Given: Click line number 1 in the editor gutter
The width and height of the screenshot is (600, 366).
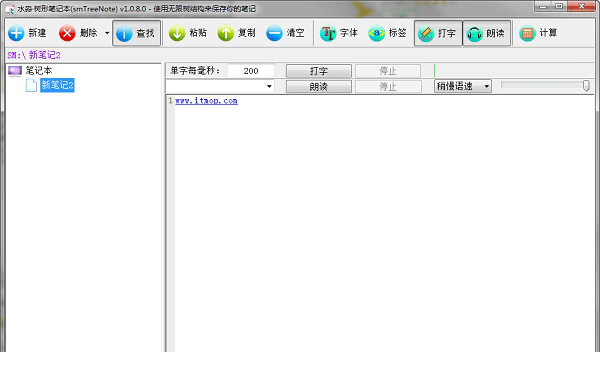Looking at the screenshot, I should tap(170, 101).
